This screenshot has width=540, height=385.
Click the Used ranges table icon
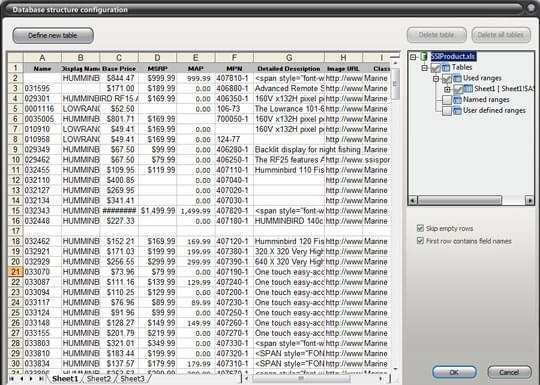pyautogui.click(x=457, y=78)
